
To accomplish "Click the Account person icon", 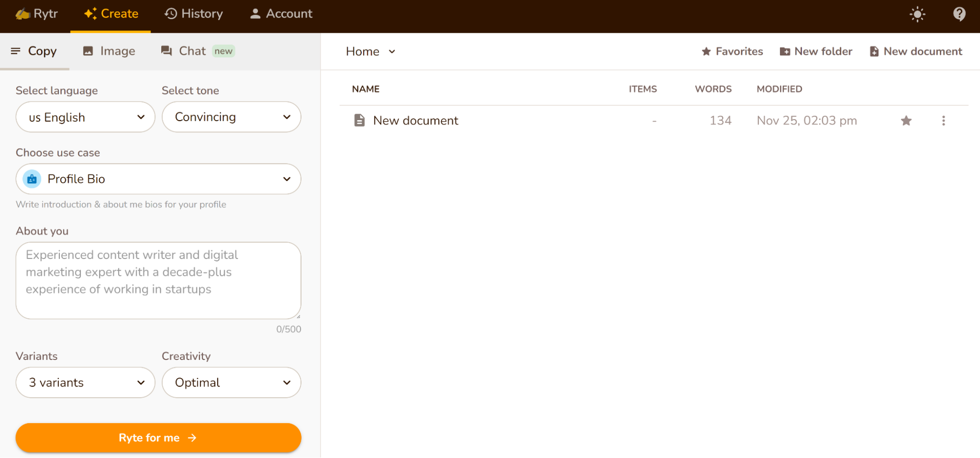I will pos(255,14).
